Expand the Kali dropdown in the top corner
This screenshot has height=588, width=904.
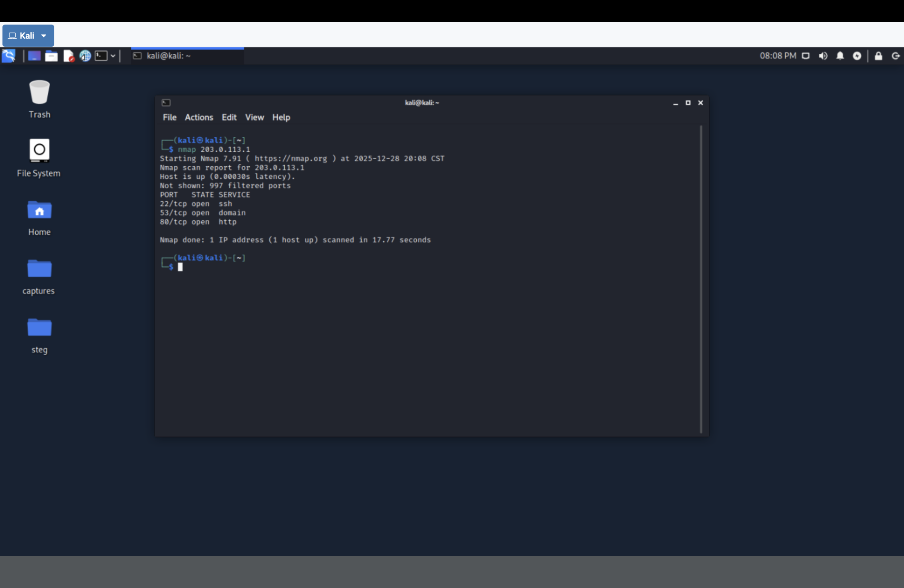(x=28, y=35)
